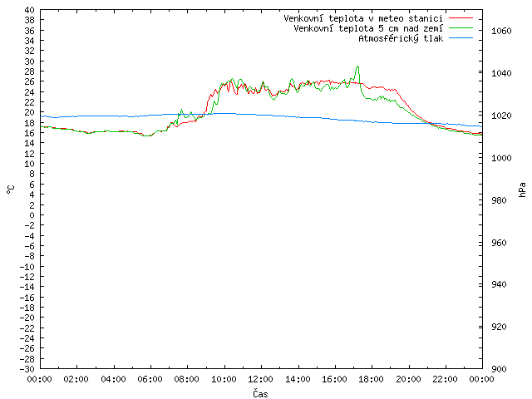
Task: Click the right axis value '980'
Action: pos(499,200)
